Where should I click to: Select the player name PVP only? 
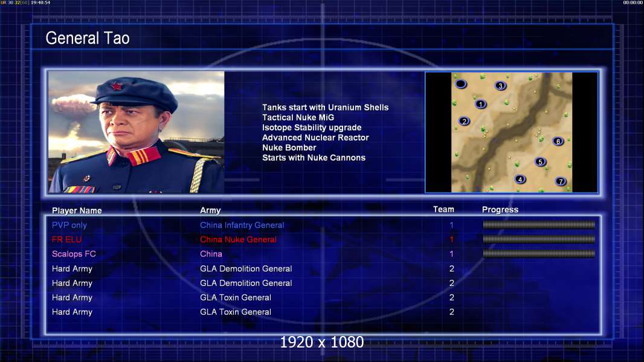pos(69,225)
